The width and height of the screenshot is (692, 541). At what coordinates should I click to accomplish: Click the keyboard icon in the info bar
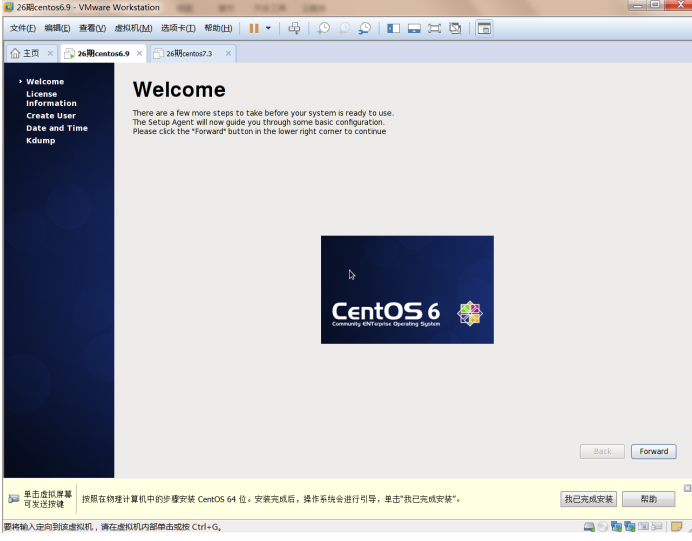tap(14, 499)
